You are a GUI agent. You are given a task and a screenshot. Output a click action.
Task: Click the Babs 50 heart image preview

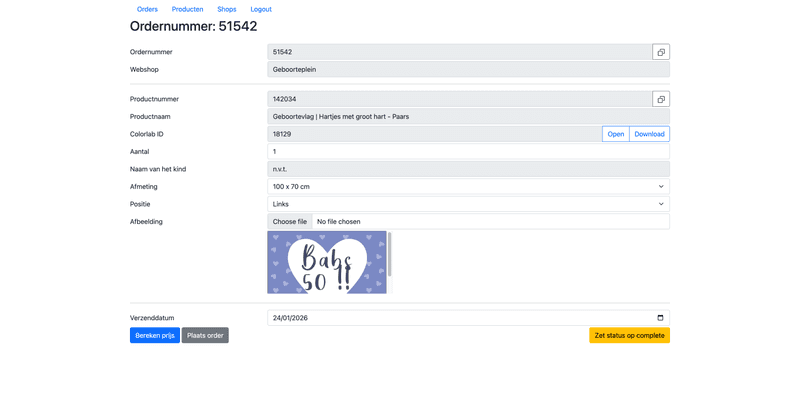[327, 263]
